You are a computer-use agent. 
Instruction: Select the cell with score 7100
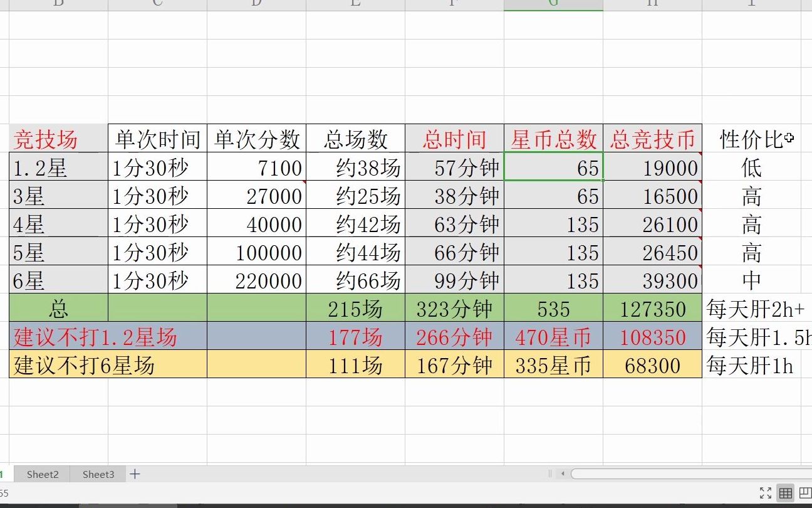[256, 167]
